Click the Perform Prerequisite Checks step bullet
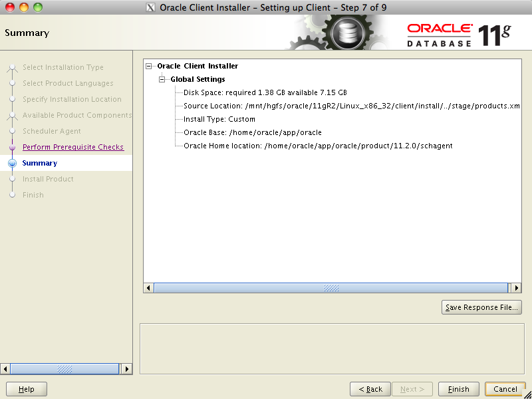 (x=13, y=147)
